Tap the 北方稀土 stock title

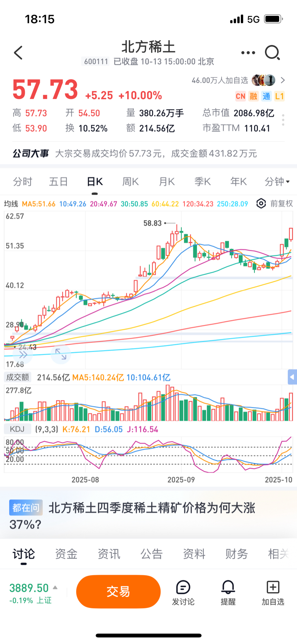coord(148,47)
